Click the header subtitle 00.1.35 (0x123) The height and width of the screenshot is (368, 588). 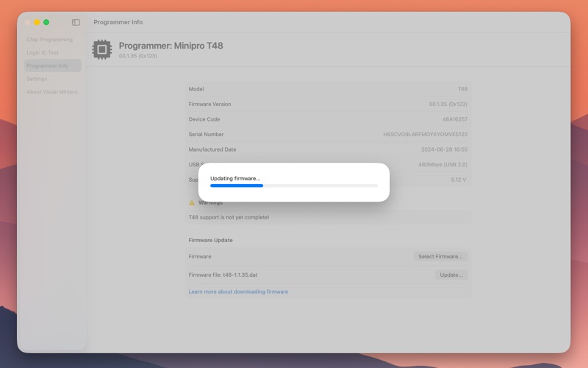point(138,56)
